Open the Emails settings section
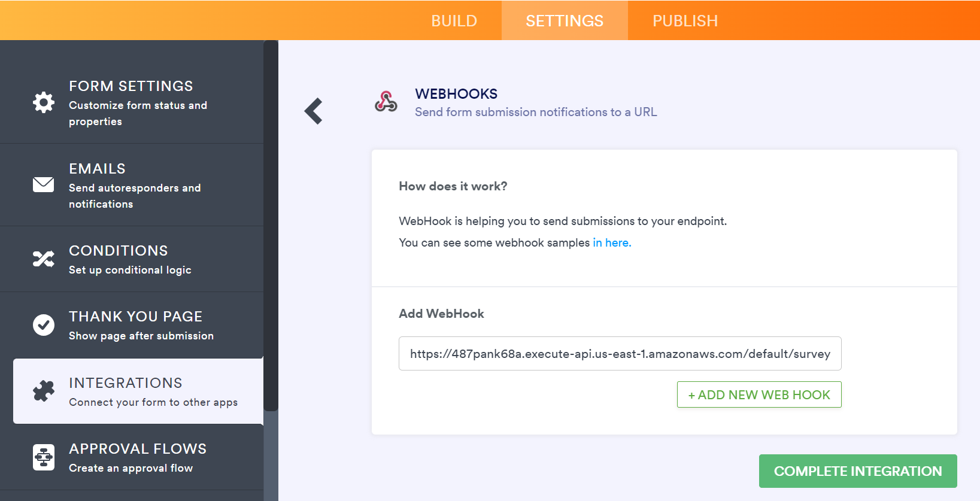Image resolution: width=980 pixels, height=501 pixels. (135, 185)
